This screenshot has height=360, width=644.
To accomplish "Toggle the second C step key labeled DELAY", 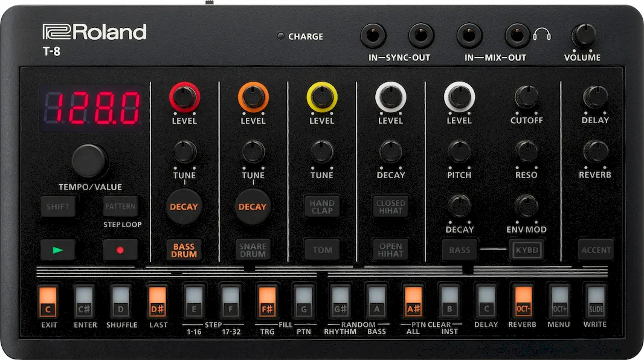I will pos(486,301).
